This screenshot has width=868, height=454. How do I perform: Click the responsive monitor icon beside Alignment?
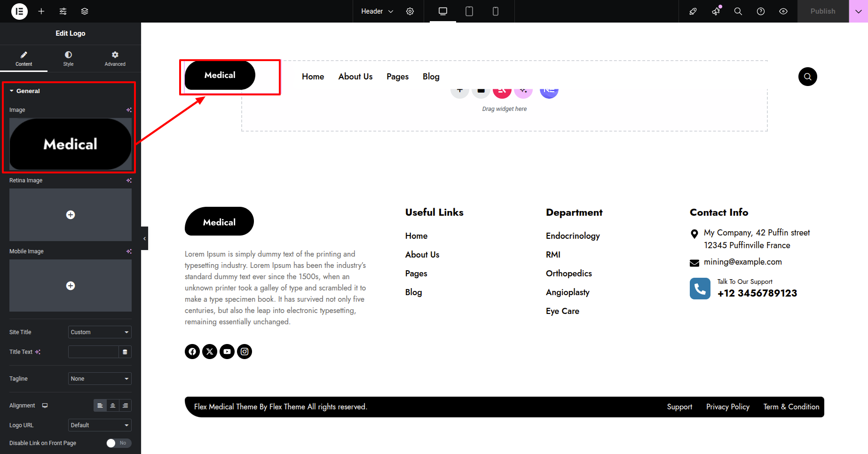point(45,406)
